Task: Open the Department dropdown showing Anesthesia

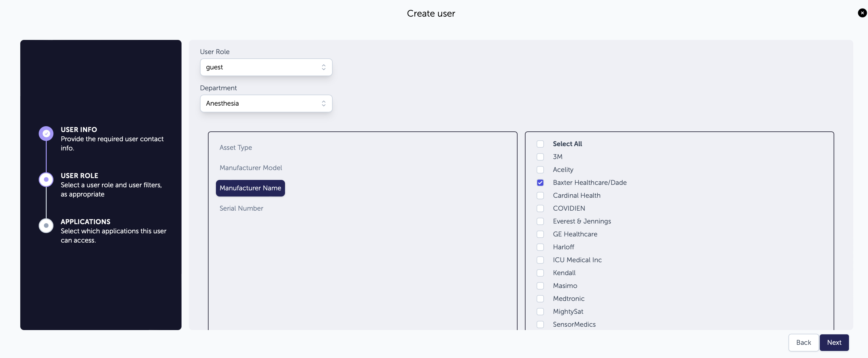Action: pos(266,103)
